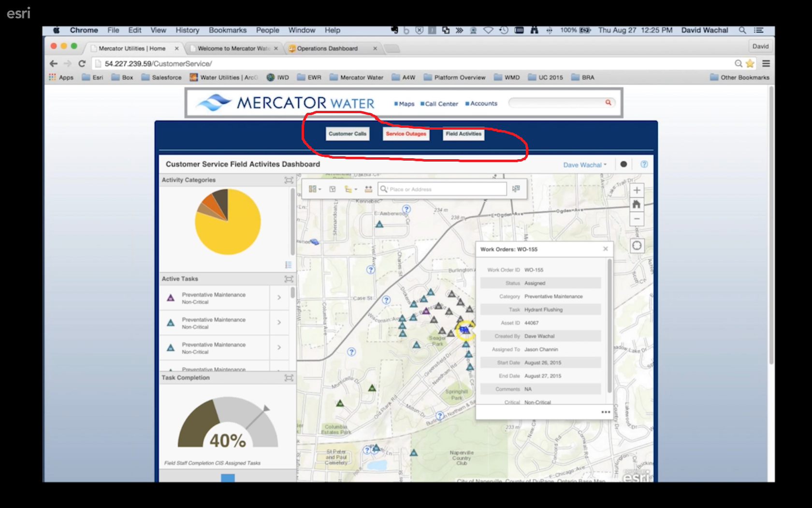Expand the second Preventative Maintenance task chevron
The width and height of the screenshot is (812, 508).
tap(279, 322)
